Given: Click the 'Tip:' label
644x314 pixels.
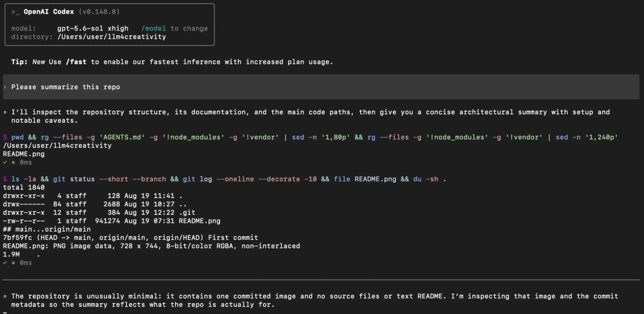Looking at the screenshot, I should 19,62.
